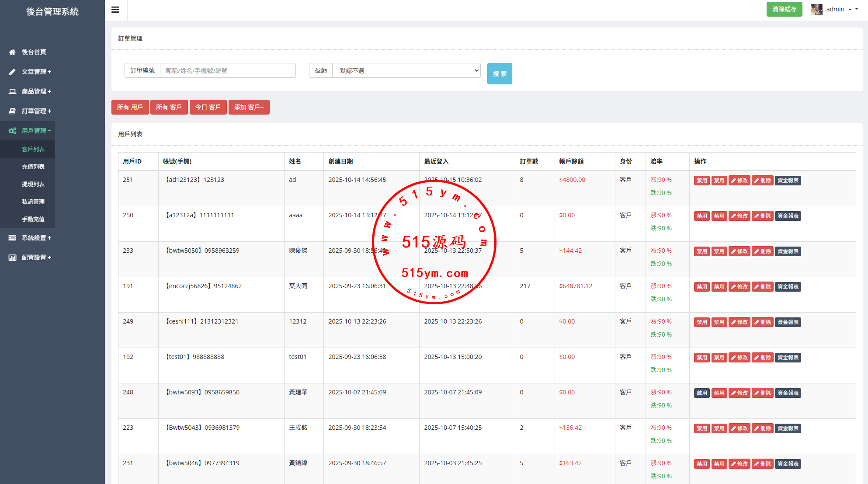Enable user 248 with 啟用 button

[701, 393]
